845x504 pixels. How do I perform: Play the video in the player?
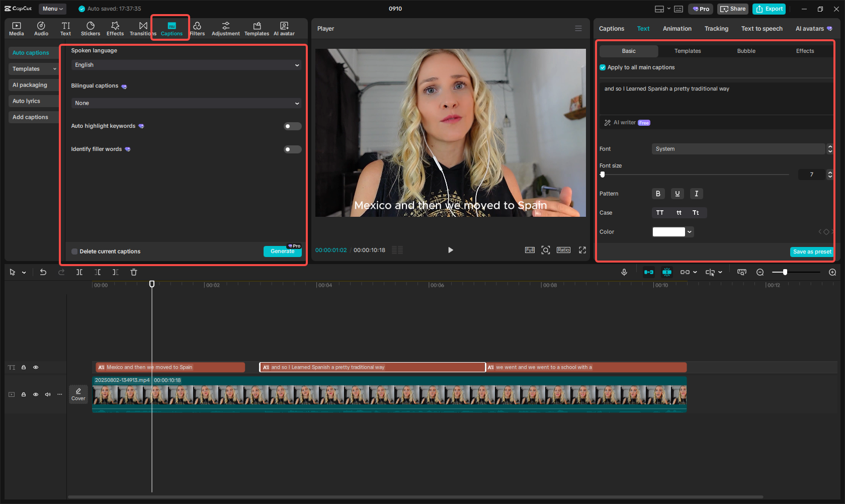451,250
